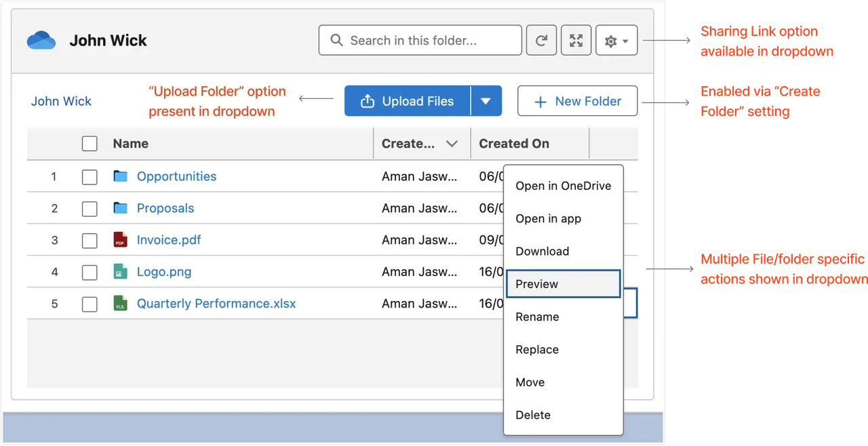The height and width of the screenshot is (446, 868).
Task: Click the OneDrive cloud logo
Action: [x=41, y=40]
